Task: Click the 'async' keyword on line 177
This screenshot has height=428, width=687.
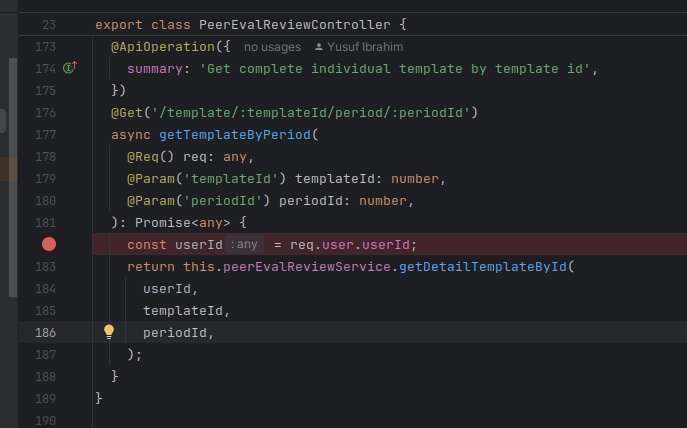Action: click(131, 134)
